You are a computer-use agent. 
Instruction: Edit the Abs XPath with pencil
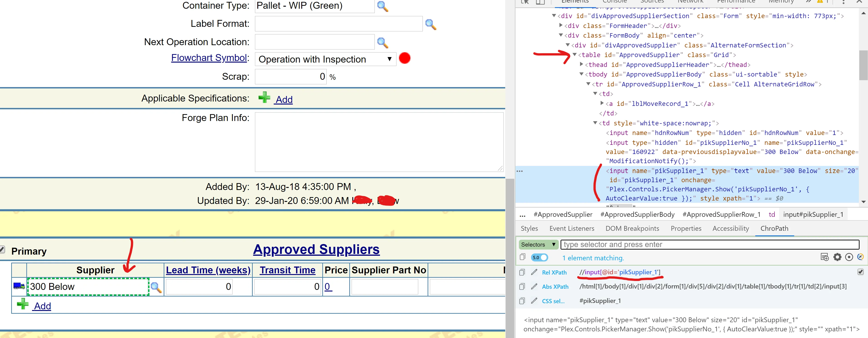534,286
